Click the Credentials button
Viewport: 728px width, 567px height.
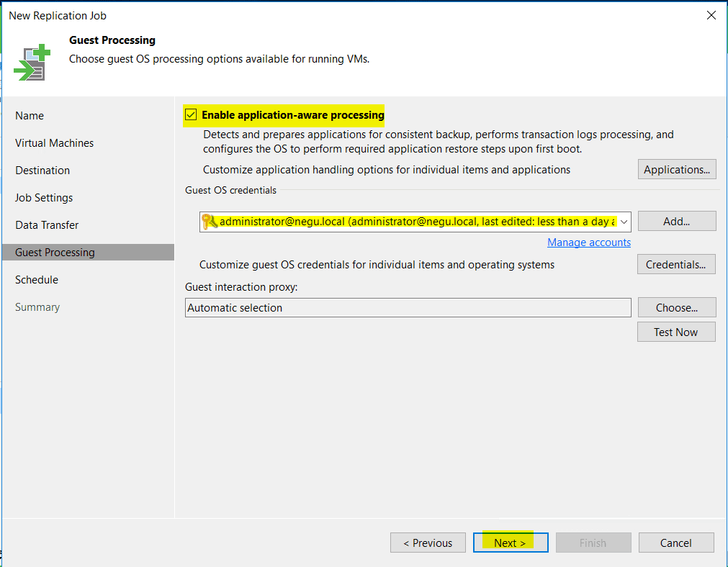[x=675, y=264]
